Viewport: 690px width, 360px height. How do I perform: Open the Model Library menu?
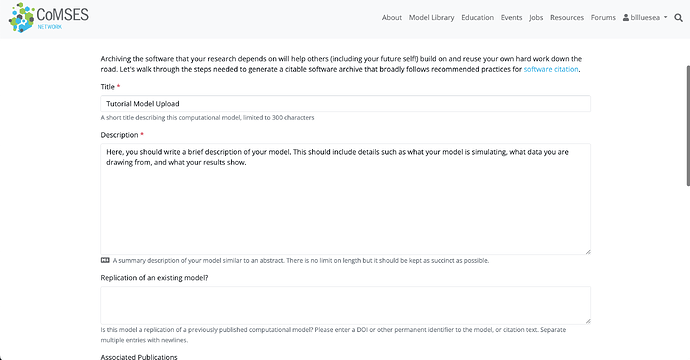pyautogui.click(x=431, y=18)
